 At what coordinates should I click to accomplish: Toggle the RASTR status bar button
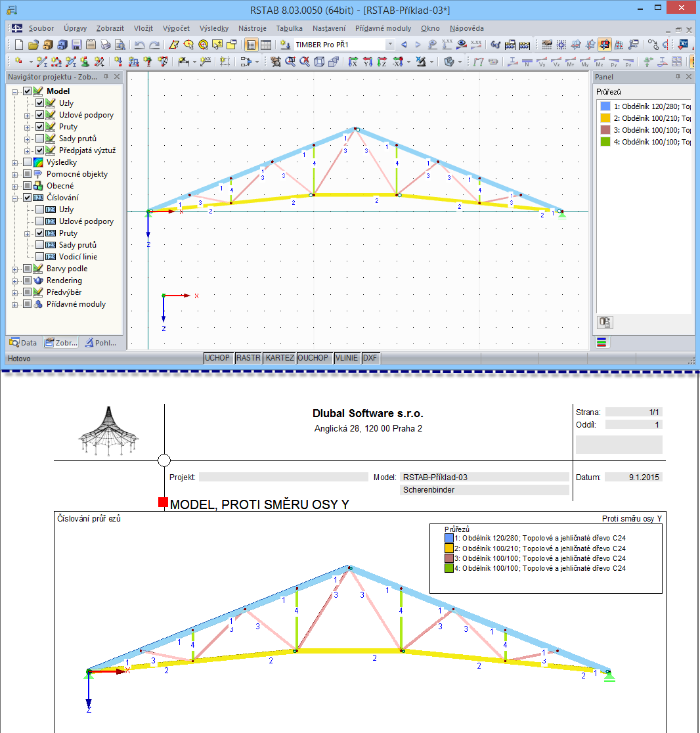pyautogui.click(x=248, y=358)
